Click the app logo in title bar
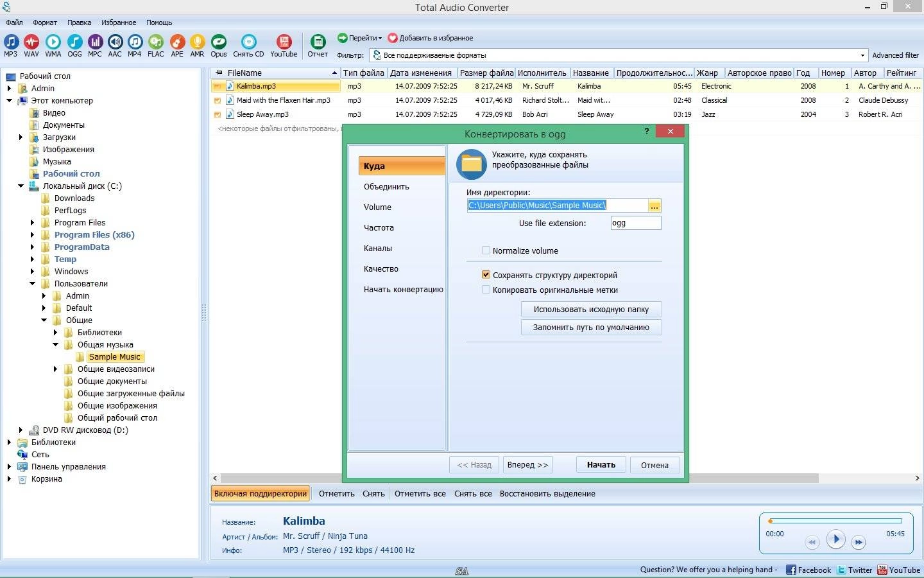Image resolution: width=924 pixels, height=578 pixels. click(x=6, y=7)
